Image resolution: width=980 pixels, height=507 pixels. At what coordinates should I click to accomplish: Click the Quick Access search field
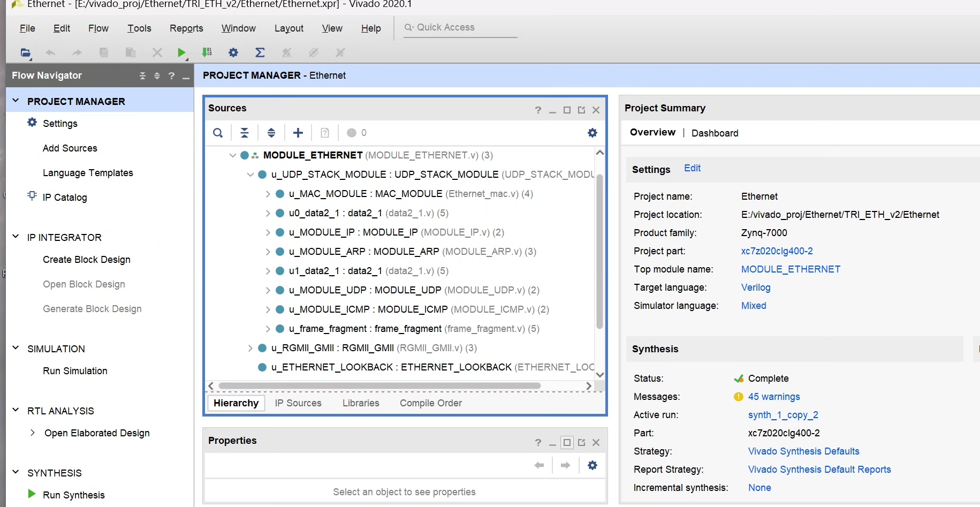460,27
